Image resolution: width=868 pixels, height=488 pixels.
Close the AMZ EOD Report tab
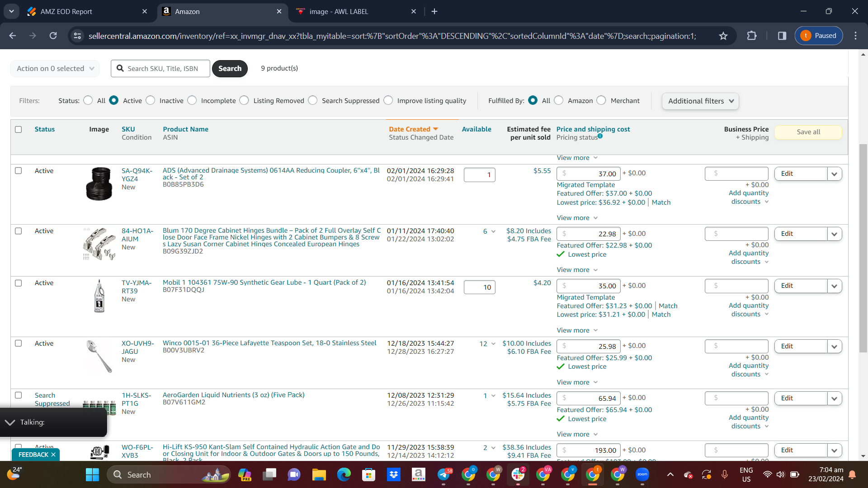click(x=145, y=11)
